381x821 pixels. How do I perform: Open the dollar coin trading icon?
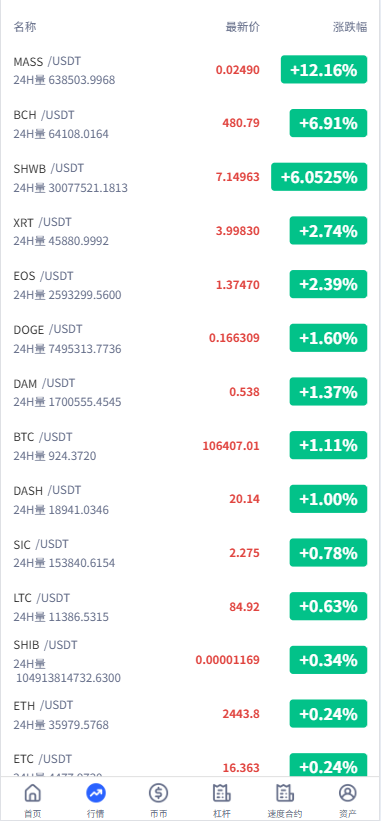tap(158, 793)
